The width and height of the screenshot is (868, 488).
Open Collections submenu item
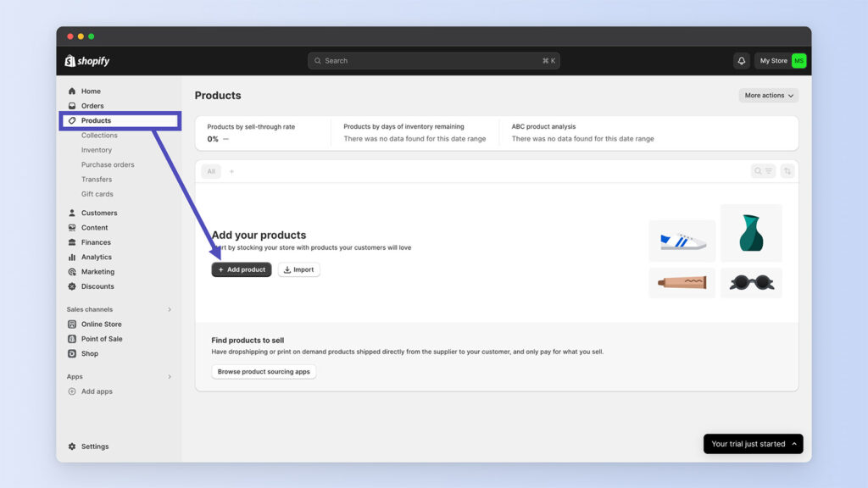click(99, 136)
